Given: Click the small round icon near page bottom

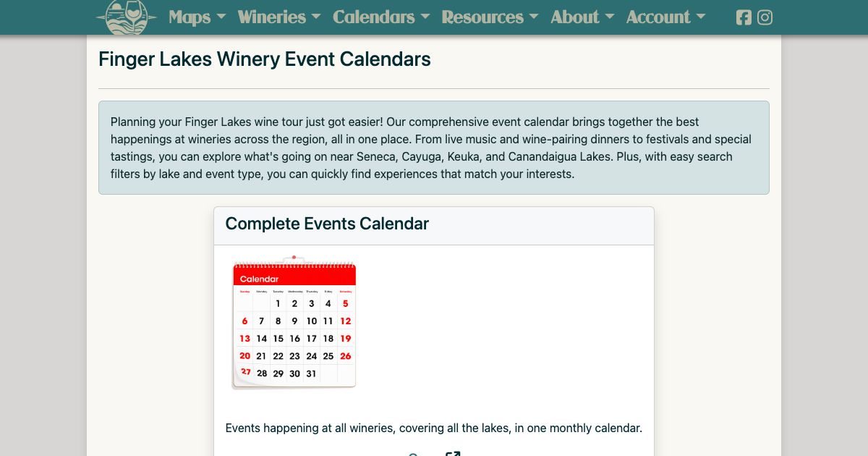Looking at the screenshot, I should click(412, 455).
